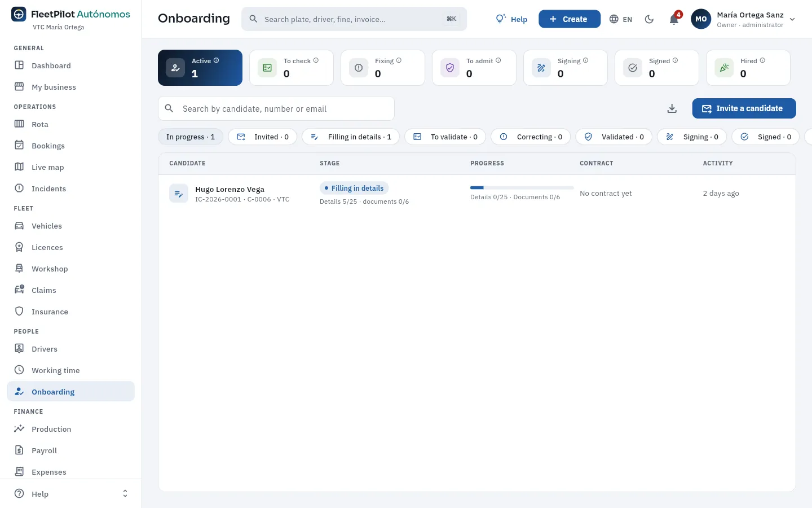Focus the Search by candidate field

click(276, 108)
